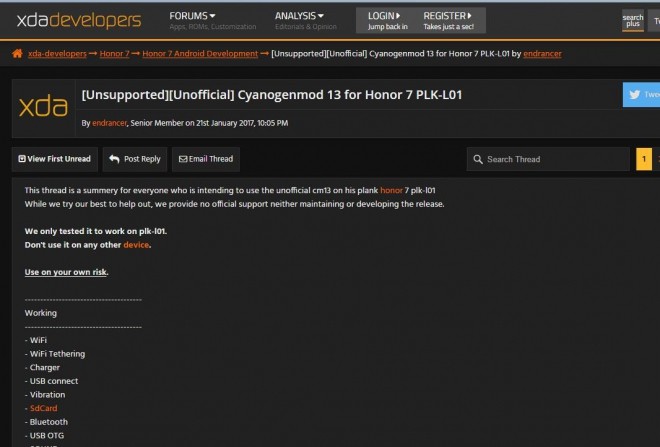This screenshot has height=447, width=660.
Task: Click the search magnifier icon
Action: [478, 160]
